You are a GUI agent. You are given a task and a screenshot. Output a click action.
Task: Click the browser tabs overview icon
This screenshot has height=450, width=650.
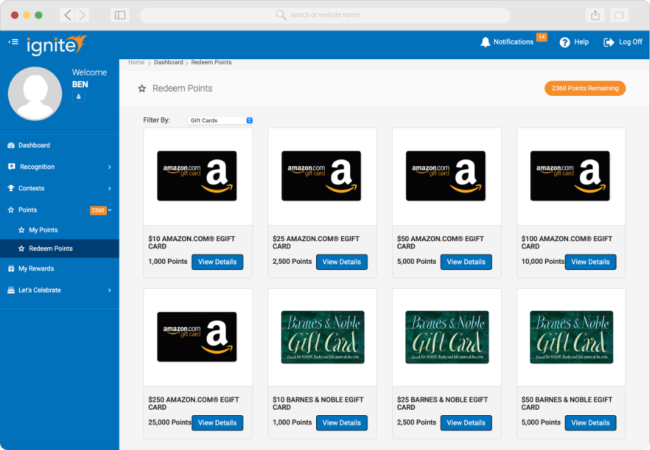tap(619, 15)
